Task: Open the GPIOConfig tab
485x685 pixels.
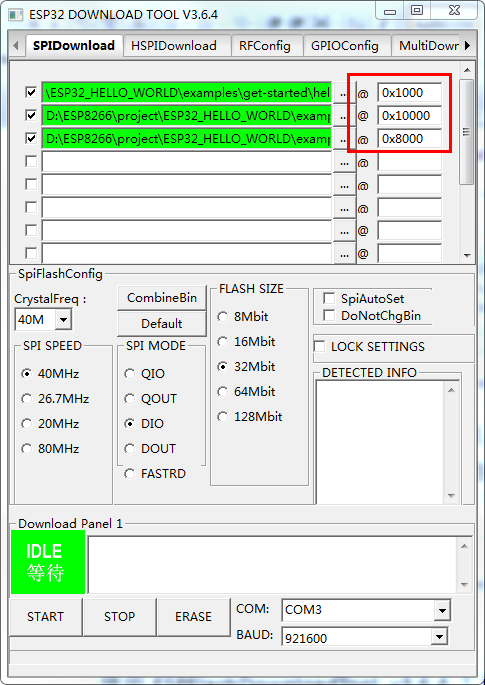Action: tap(345, 46)
